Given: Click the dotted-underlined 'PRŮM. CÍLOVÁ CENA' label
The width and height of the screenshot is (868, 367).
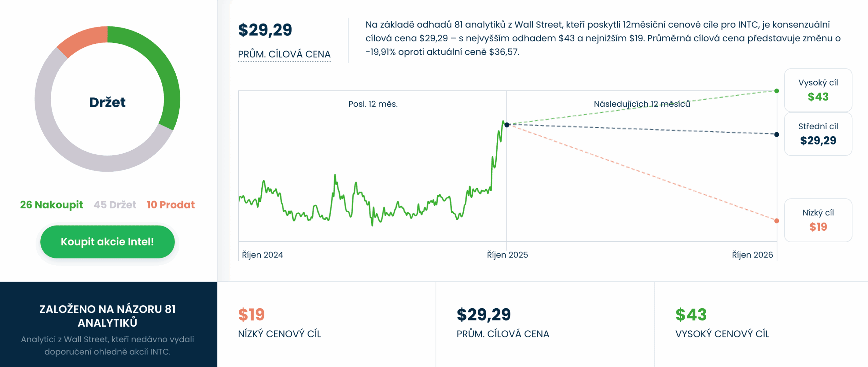Looking at the screenshot, I should tap(284, 54).
